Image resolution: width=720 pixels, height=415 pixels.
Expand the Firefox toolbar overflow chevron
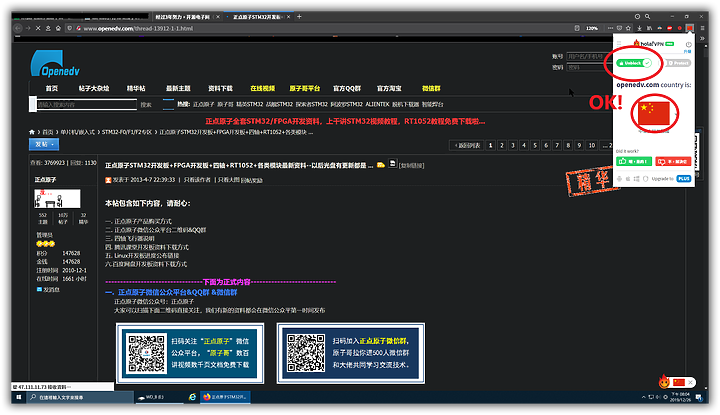pos(702,39)
